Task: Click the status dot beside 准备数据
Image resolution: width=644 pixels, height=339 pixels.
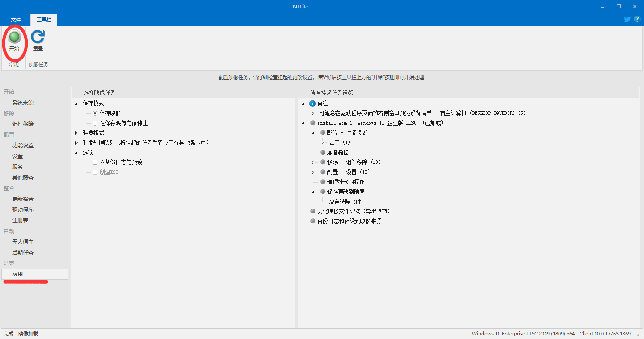Action: [322, 152]
